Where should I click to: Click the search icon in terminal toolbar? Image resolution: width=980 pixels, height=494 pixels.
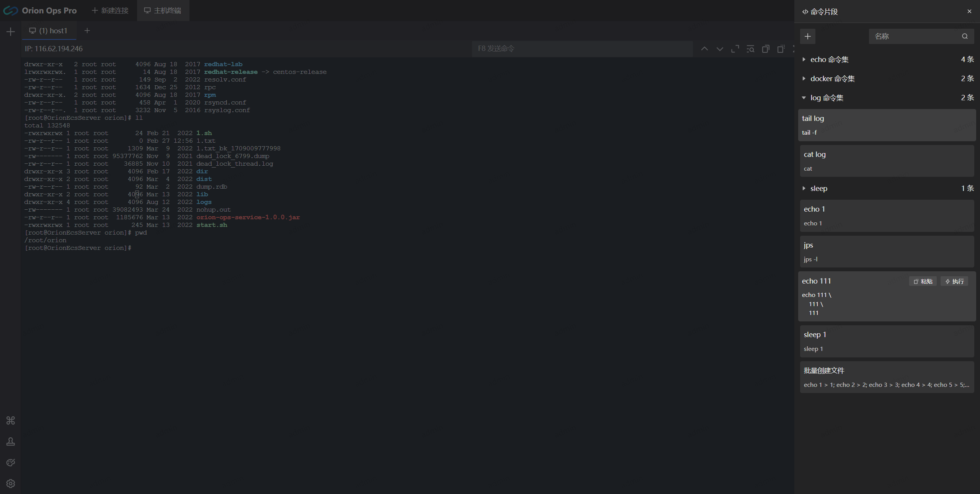tap(750, 49)
